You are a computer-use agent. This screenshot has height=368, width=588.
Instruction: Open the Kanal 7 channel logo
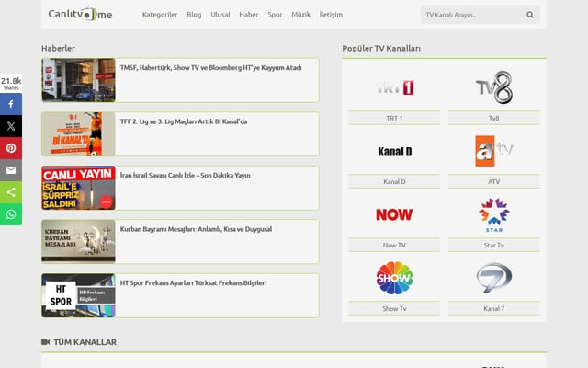494,278
